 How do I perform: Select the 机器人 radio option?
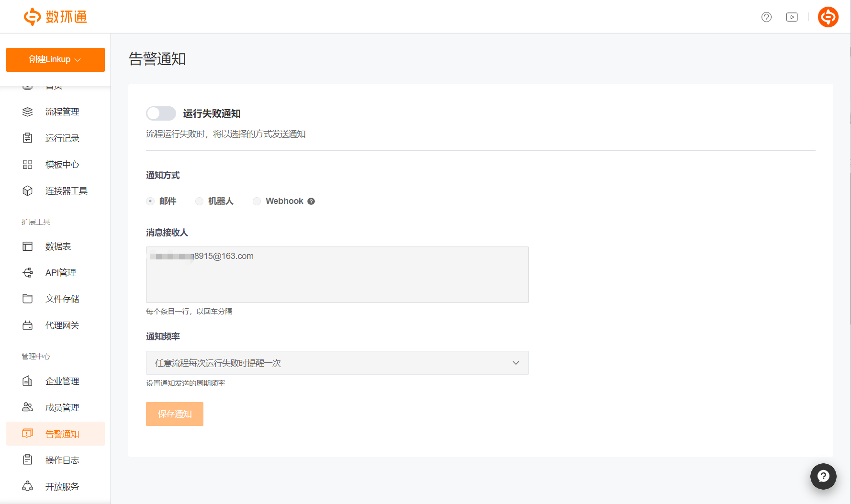click(200, 202)
